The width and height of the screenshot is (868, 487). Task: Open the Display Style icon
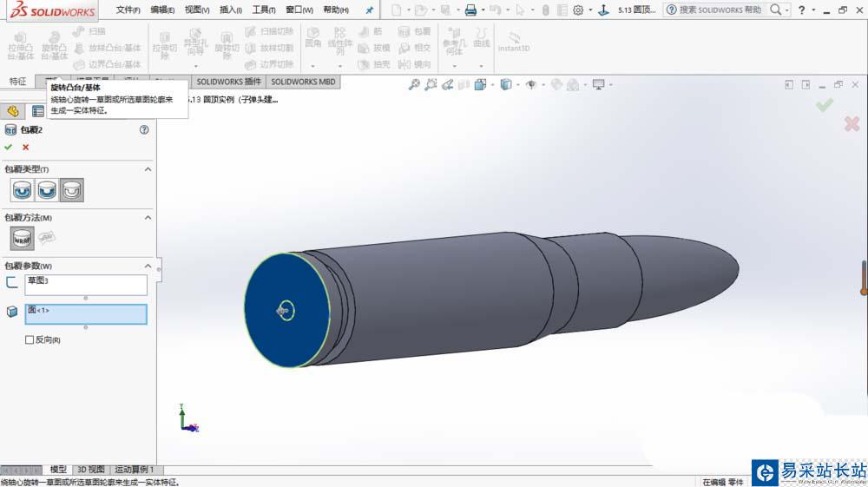click(505, 85)
